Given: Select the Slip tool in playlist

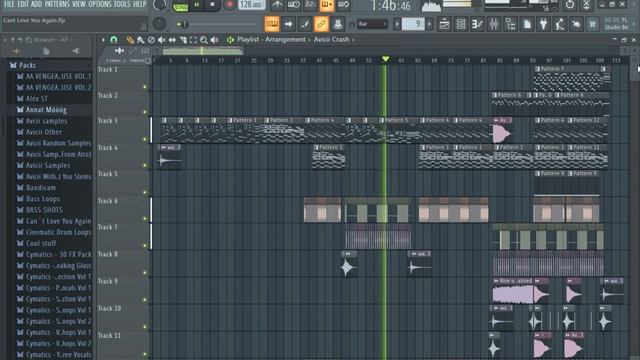Looking at the screenshot, I should pyautogui.click(x=172, y=40).
